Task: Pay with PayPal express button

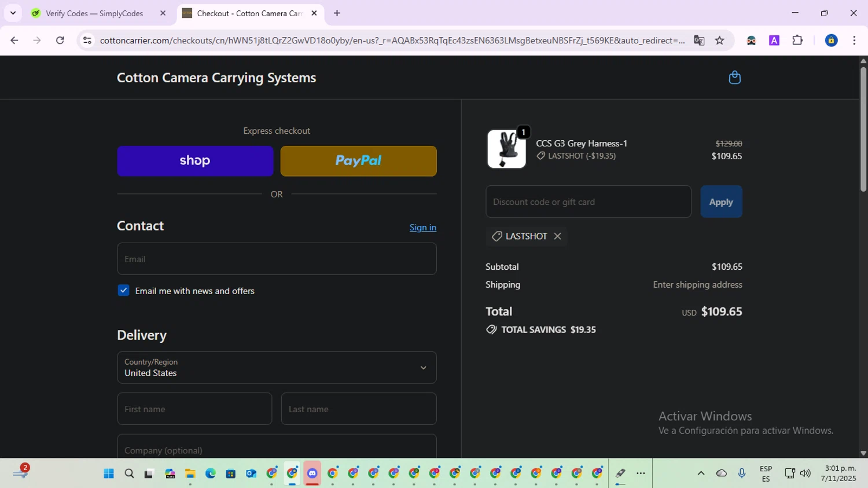Action: tap(358, 161)
